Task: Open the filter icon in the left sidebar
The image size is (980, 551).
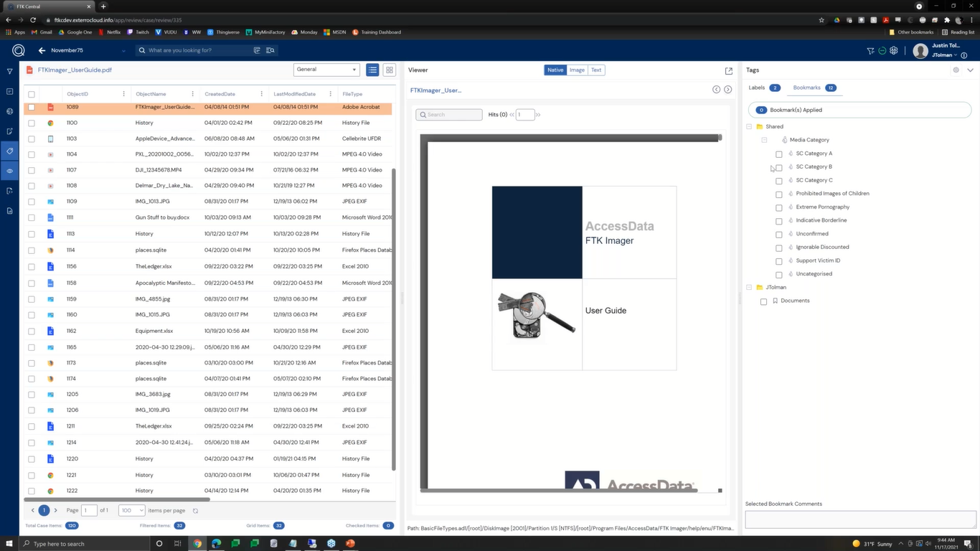Action: (x=9, y=72)
